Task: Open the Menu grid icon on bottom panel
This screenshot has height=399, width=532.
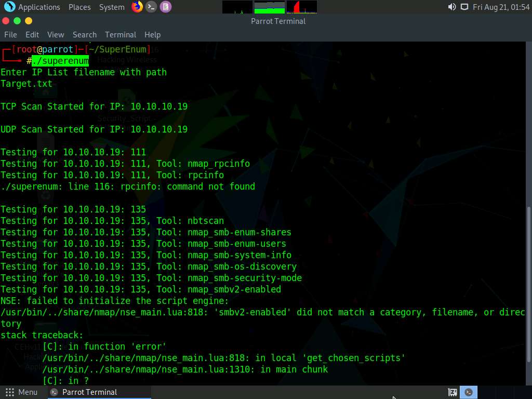Action: pos(10,392)
